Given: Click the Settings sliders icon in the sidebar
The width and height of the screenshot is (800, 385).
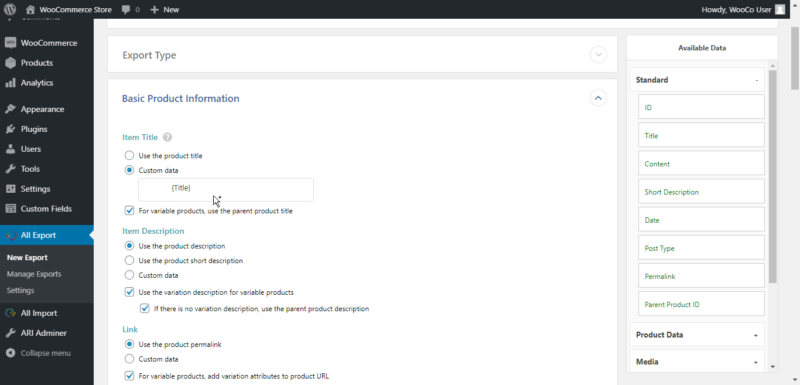Looking at the screenshot, I should point(11,189).
